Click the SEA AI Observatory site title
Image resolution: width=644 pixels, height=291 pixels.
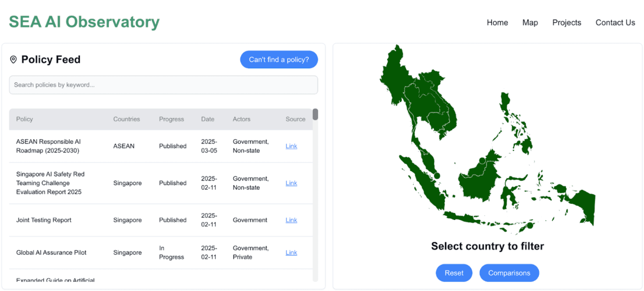click(x=84, y=22)
